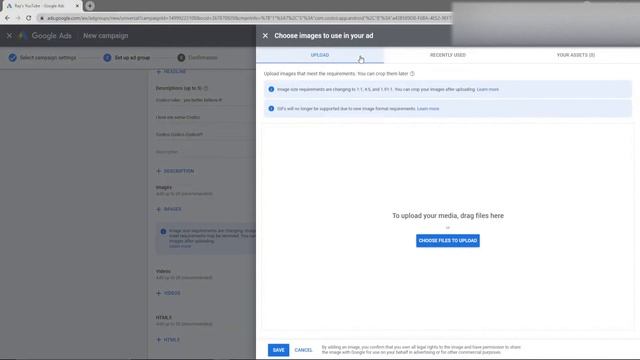
Task: Click the empty Description input field
Action: 205,152
